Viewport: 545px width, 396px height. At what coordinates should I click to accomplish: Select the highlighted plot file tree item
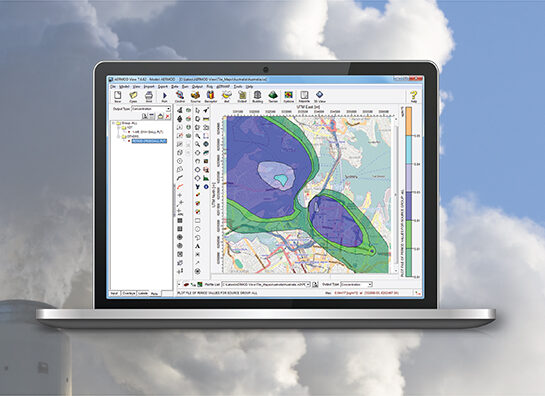pyautogui.click(x=149, y=141)
